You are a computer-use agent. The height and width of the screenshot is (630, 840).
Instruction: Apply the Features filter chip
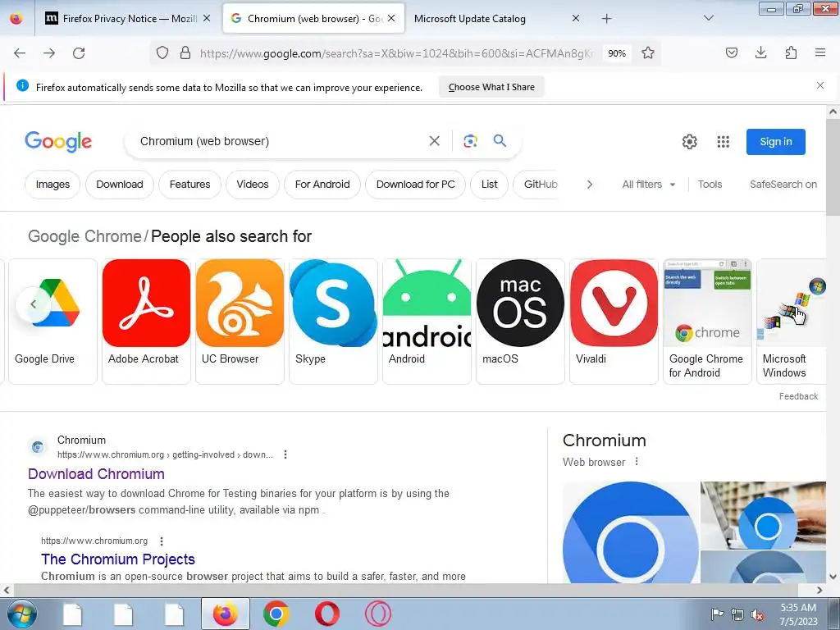point(189,185)
